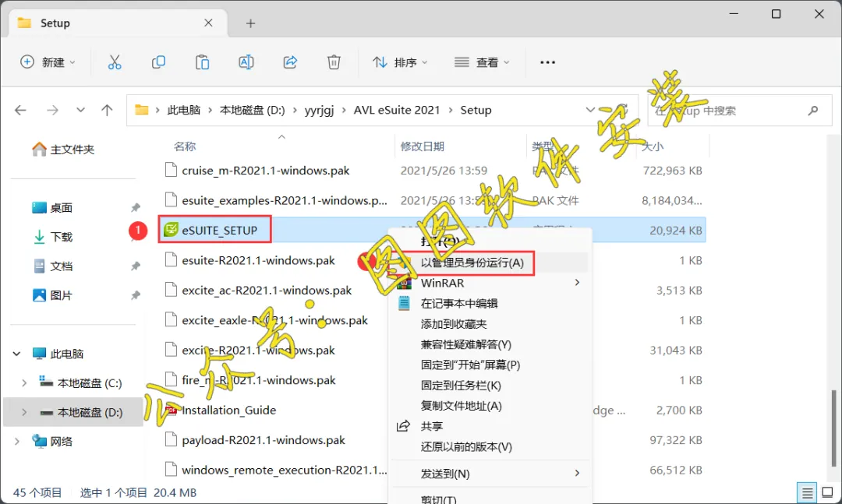Viewport: 842px width, 504px height.
Task: Click the Copy icon in toolbar
Action: click(158, 62)
